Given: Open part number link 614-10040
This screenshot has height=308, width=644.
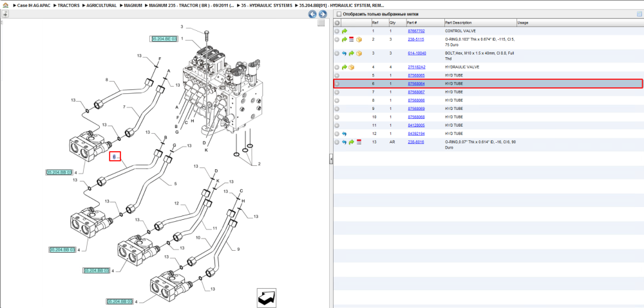Looking at the screenshot, I should [x=417, y=53].
